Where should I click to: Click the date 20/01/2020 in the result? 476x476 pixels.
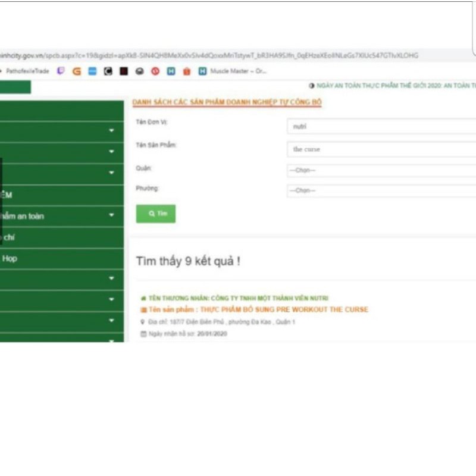click(x=212, y=334)
